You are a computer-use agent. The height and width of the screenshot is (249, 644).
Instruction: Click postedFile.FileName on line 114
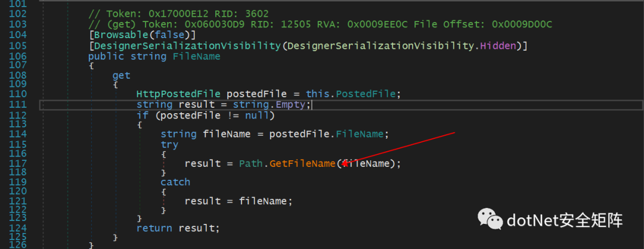[x=362, y=134]
